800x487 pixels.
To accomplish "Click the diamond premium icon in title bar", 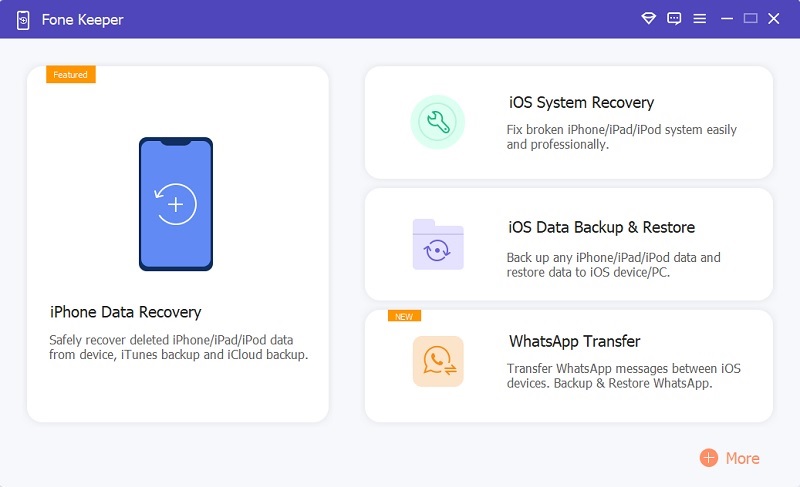I will [649, 19].
